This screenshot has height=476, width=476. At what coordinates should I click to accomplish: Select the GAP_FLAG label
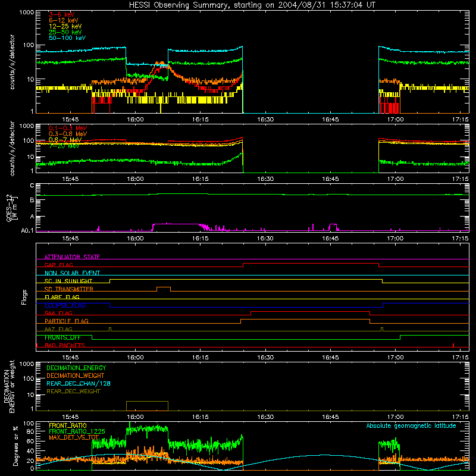[59, 265]
